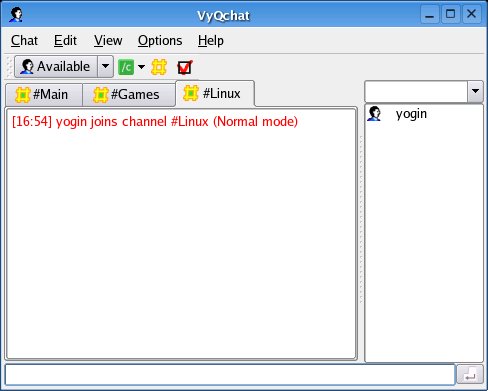488x391 pixels.
Task: Expand the combo box above user list
Action: coord(475,91)
